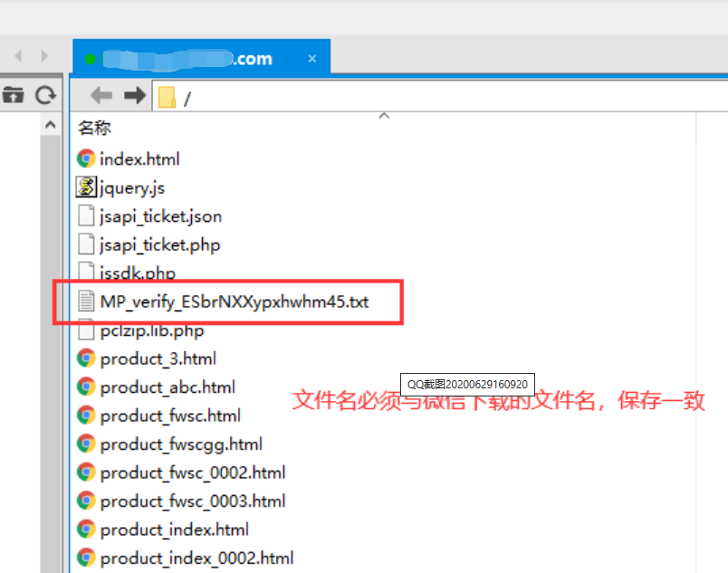Select file index.html
This screenshot has width=728, height=573.
click(x=139, y=159)
